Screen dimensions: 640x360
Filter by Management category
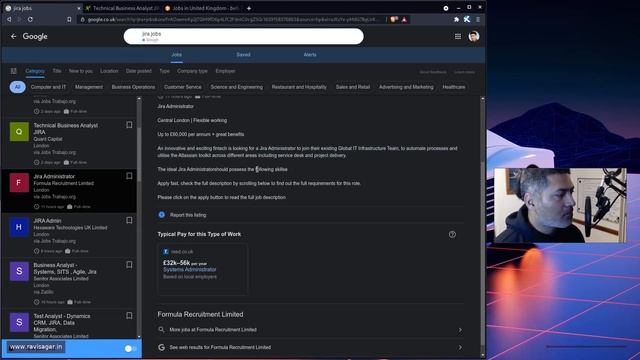(x=89, y=87)
